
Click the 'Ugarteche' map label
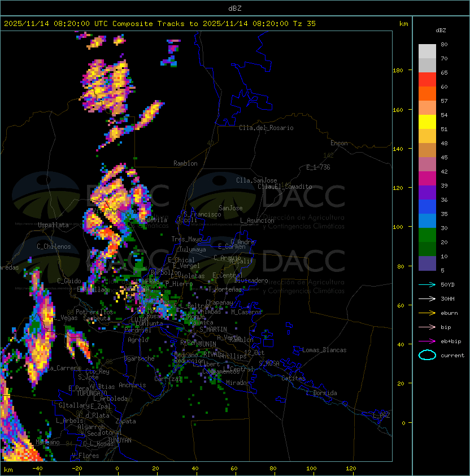point(140,358)
